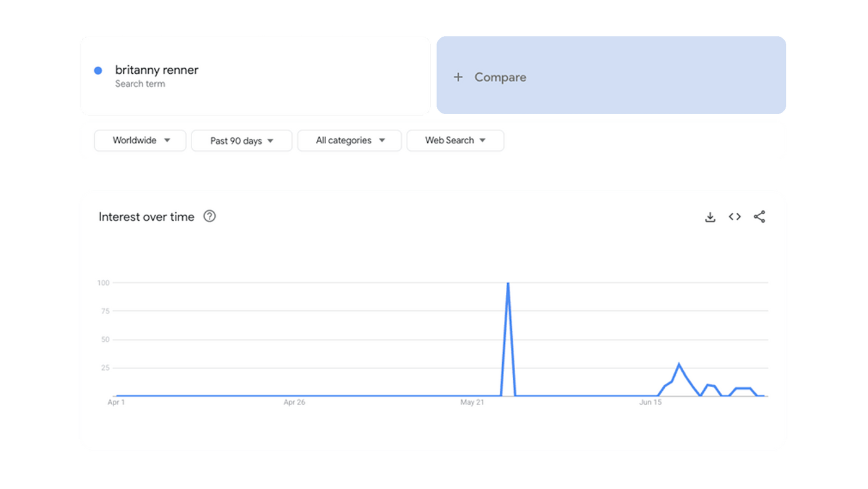
Task: Click the plus icon beside Compare
Action: tap(458, 77)
